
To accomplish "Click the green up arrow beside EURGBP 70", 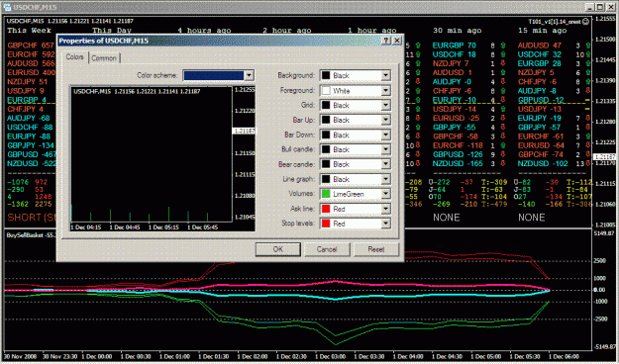I will click(503, 45).
